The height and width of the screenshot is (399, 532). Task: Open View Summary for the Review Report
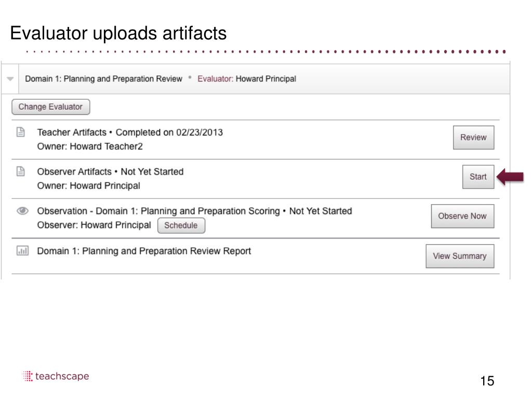pos(459,256)
